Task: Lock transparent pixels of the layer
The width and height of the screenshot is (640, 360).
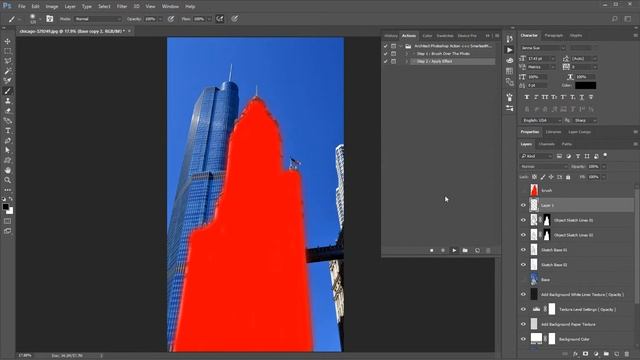Action: point(534,177)
